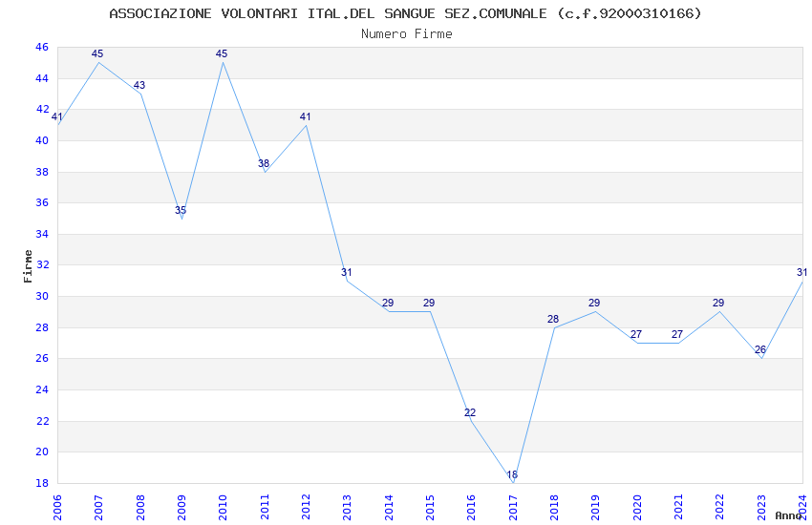This screenshot has height=525, width=812.
Task: Click y-axis tick label '32'
Action: coord(42,264)
